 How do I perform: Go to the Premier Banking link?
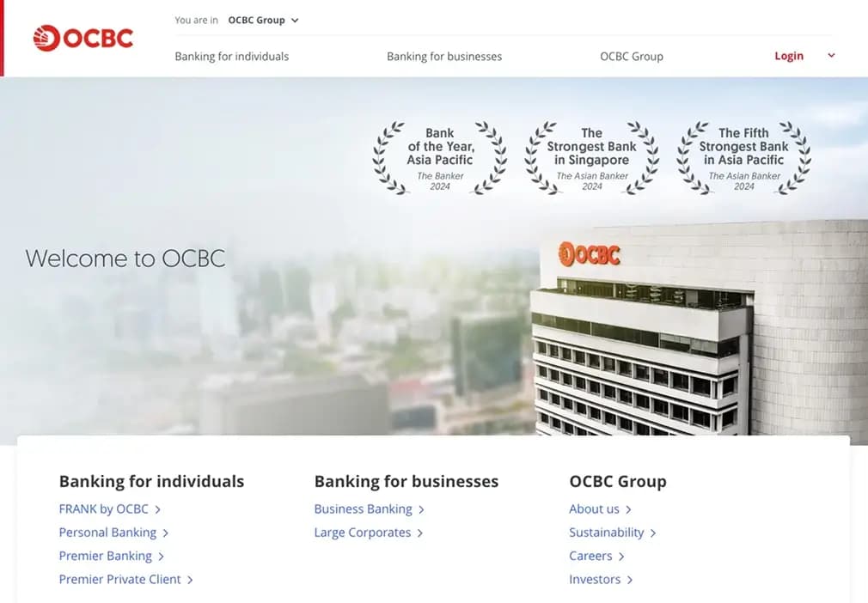coord(105,556)
